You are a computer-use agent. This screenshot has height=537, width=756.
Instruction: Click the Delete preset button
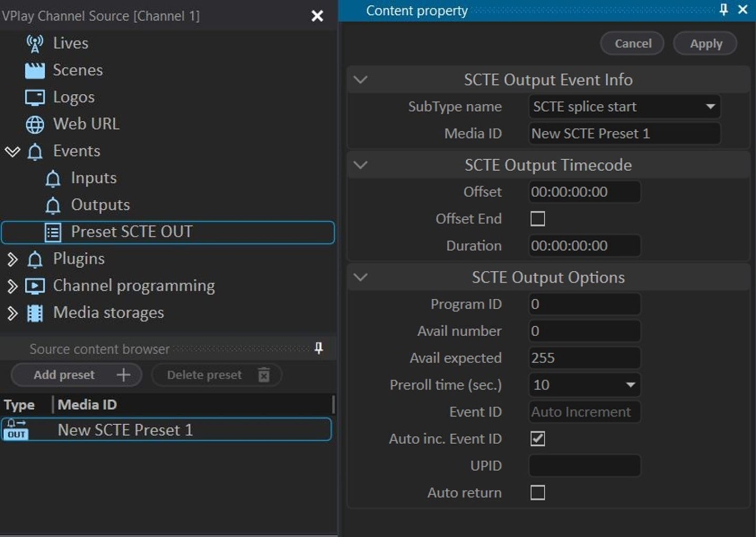[x=217, y=375]
